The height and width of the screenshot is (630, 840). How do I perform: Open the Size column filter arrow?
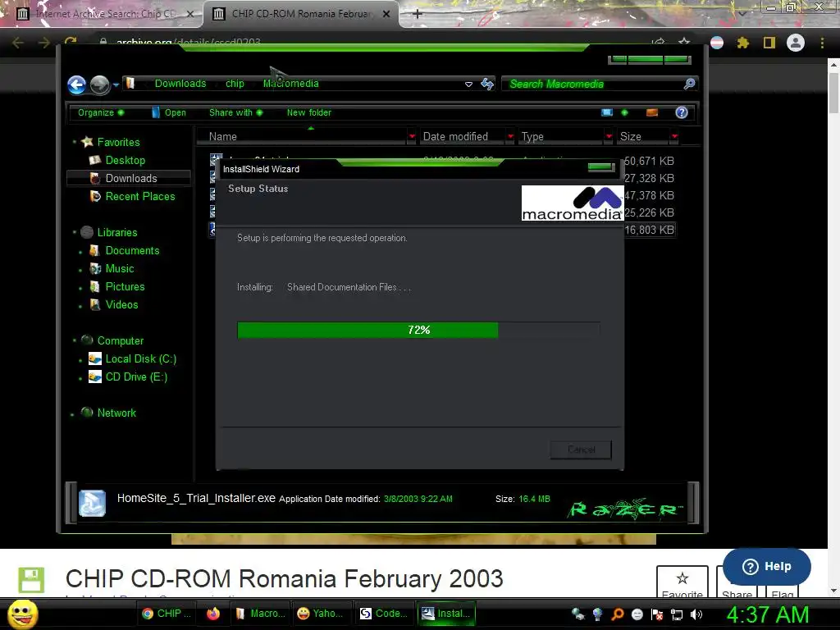tap(674, 137)
